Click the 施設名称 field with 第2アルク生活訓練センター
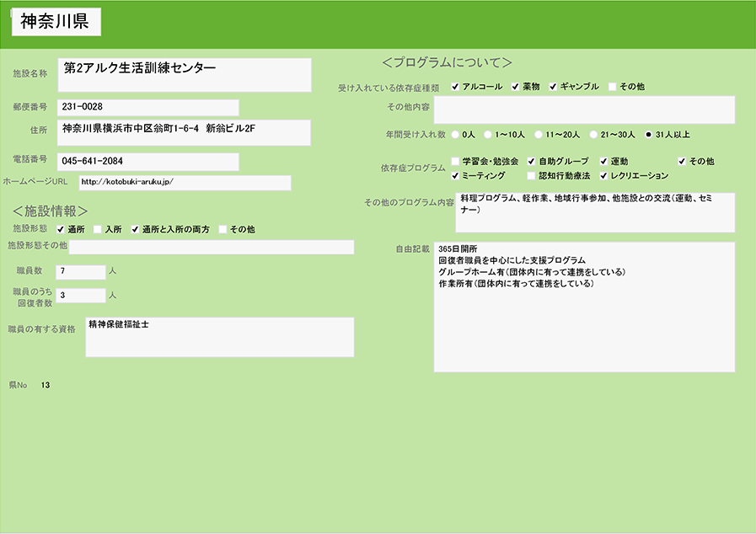Viewport: 756px width, 534px height. coord(185,74)
